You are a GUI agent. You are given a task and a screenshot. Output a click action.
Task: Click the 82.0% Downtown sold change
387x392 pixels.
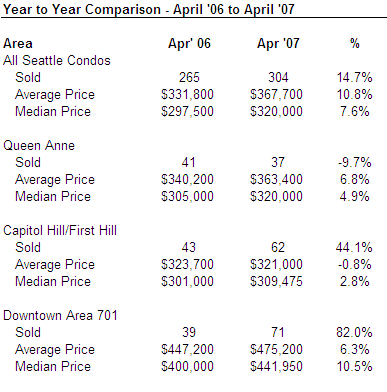pyautogui.click(x=354, y=333)
